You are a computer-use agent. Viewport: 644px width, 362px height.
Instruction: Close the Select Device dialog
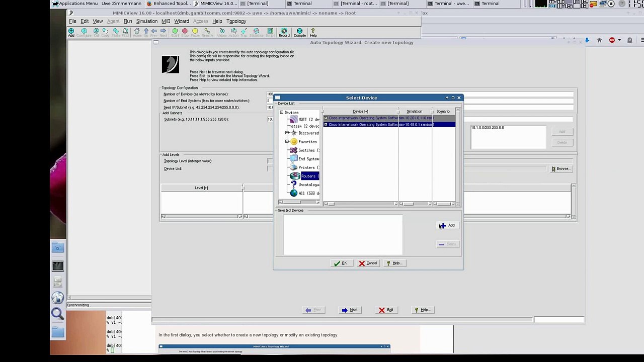point(459,98)
